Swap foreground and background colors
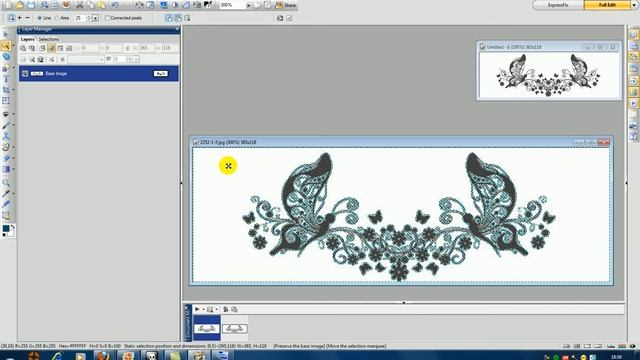This screenshot has height=360, width=640. (13, 227)
